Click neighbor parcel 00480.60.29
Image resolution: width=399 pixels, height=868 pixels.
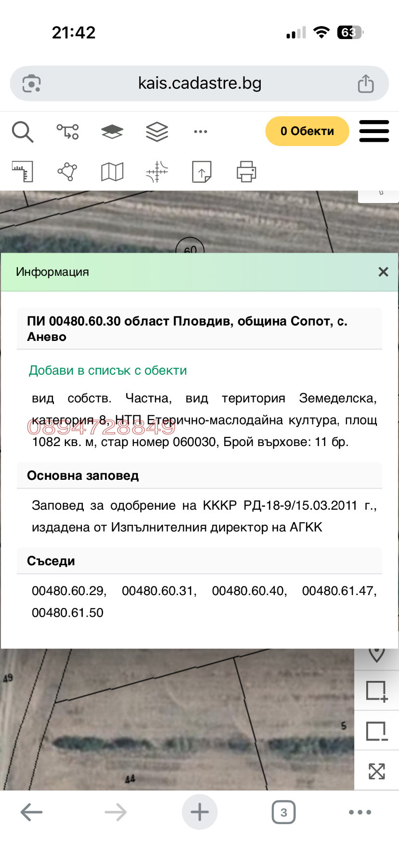(69, 591)
